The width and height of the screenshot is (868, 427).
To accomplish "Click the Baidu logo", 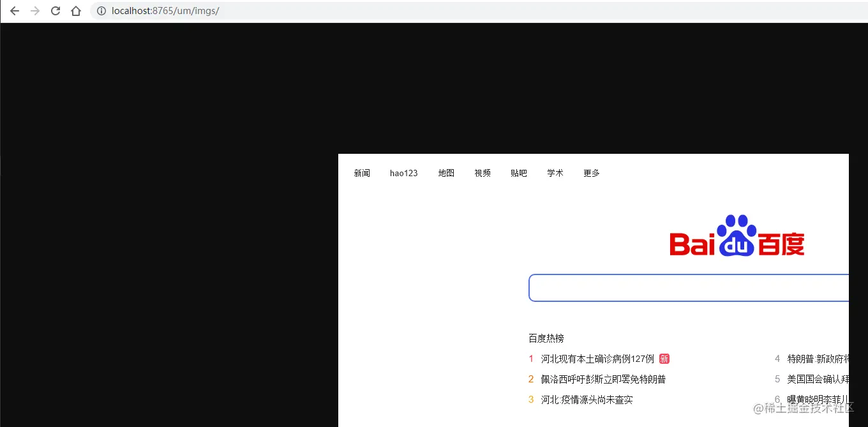I will pos(737,236).
